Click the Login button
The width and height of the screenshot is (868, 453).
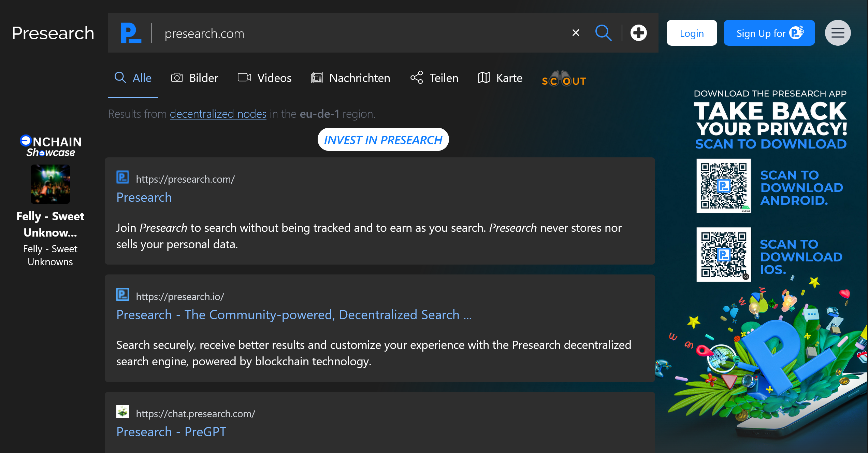tap(692, 33)
